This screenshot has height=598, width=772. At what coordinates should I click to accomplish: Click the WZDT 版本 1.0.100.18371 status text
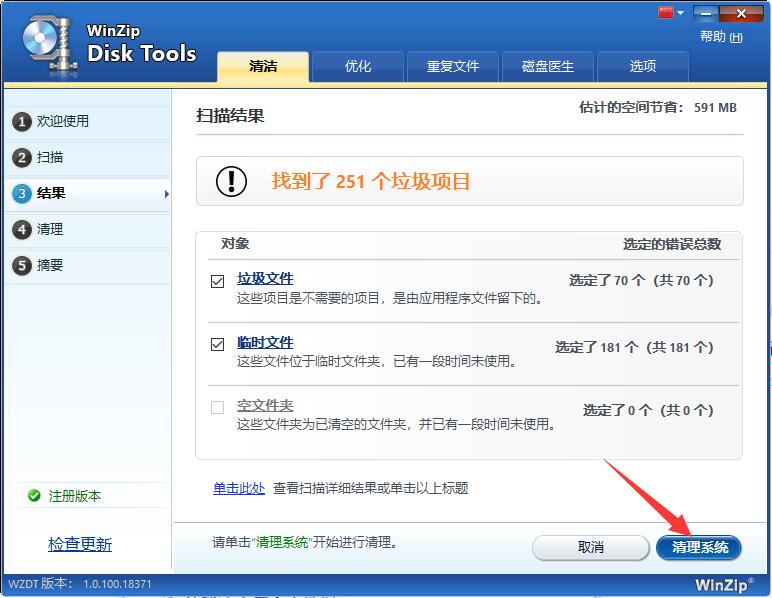click(x=80, y=584)
